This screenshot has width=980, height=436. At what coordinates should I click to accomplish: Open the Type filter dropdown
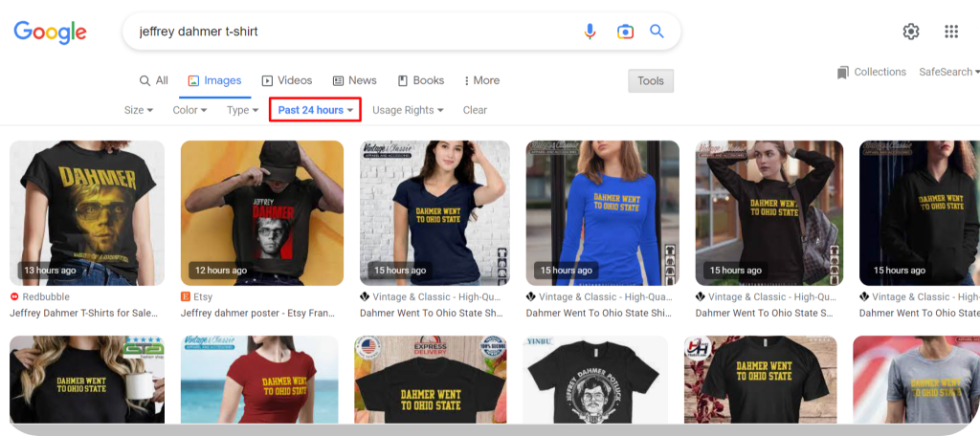[x=242, y=110]
